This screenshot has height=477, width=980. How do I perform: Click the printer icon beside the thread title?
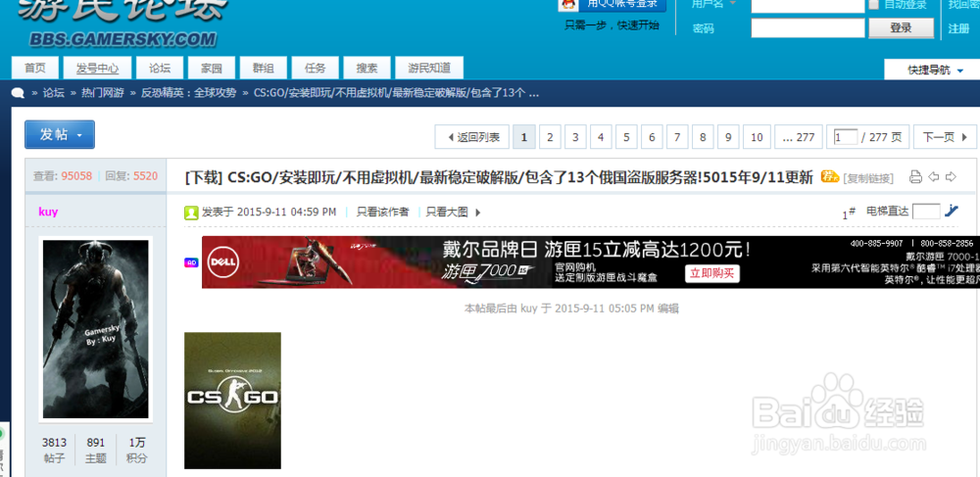coord(915,177)
